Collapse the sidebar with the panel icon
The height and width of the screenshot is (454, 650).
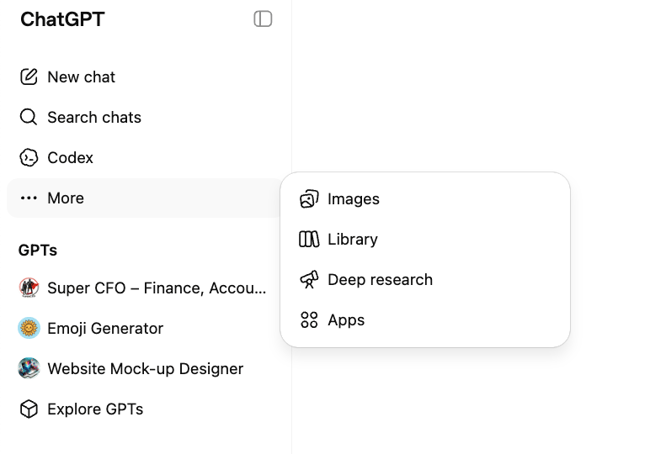pos(263,19)
